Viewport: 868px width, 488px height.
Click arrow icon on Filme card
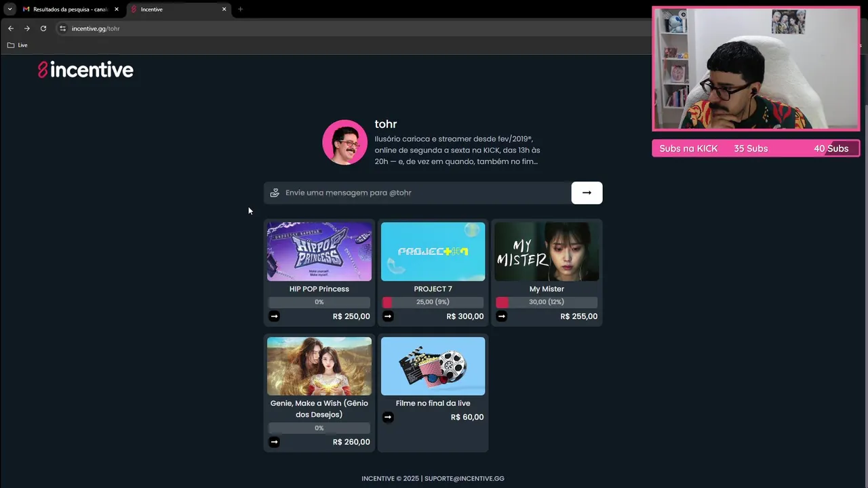388,417
